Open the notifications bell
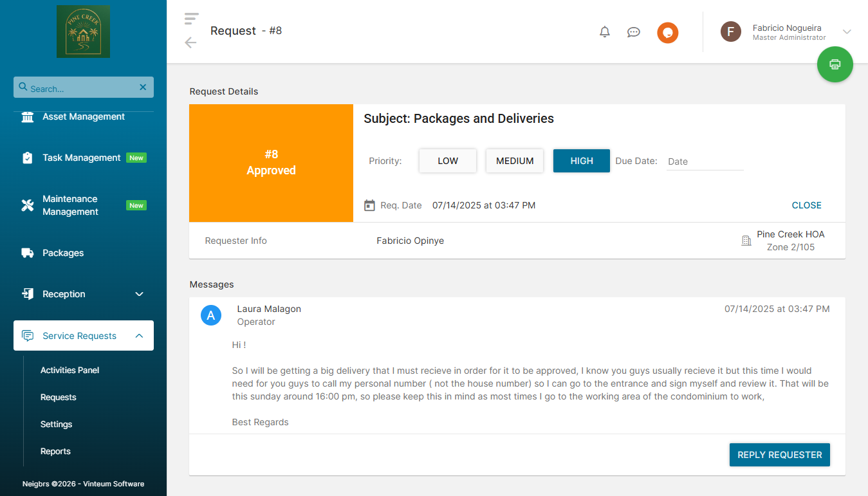Screen dimensions: 868x496 click(604, 32)
